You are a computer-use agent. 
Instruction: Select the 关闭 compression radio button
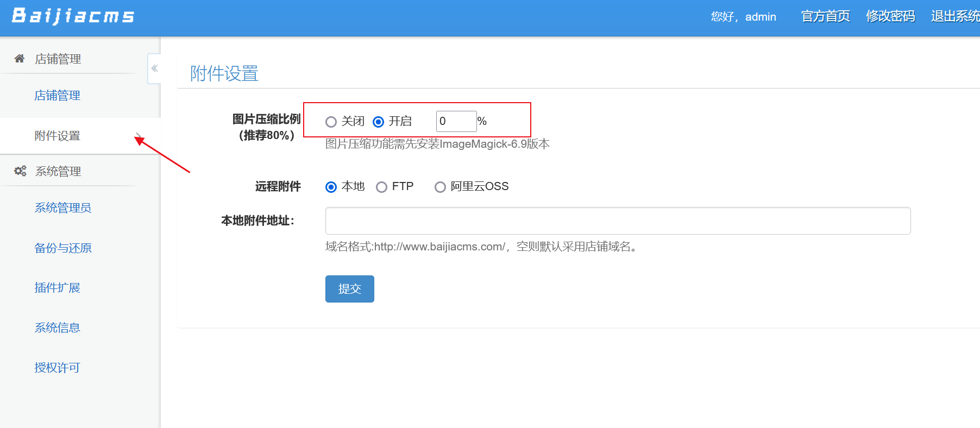pyautogui.click(x=331, y=122)
